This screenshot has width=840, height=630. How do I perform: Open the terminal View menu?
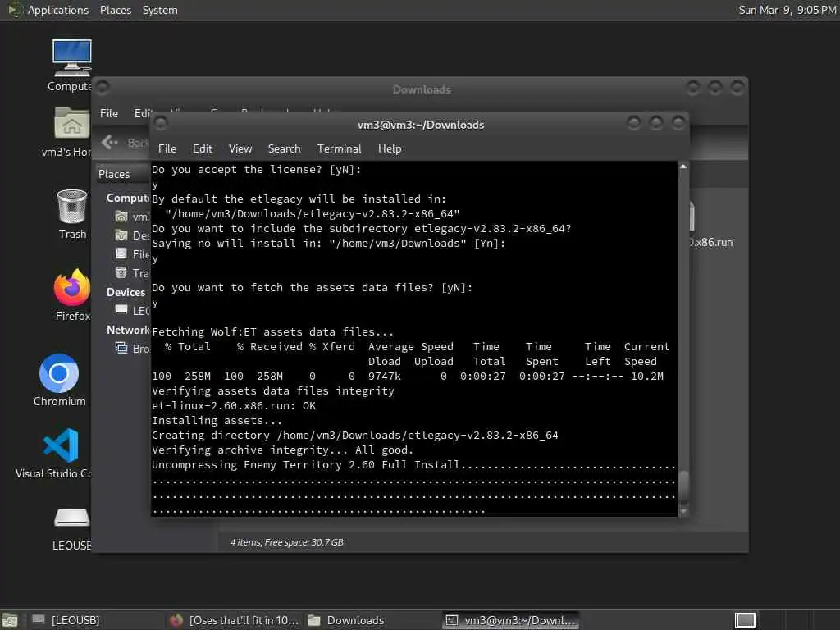(240, 148)
